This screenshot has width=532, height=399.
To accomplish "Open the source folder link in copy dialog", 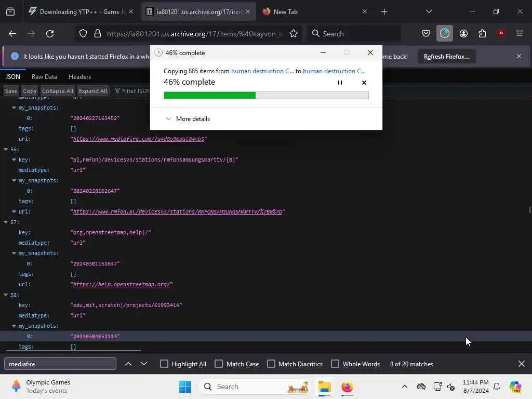I will point(262,71).
